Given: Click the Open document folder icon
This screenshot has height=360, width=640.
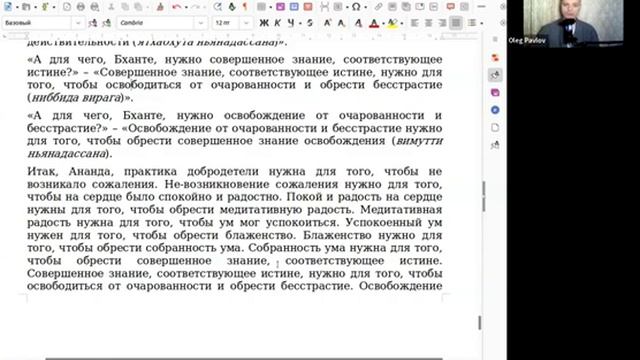Looking at the screenshot, I should [x=26, y=7].
